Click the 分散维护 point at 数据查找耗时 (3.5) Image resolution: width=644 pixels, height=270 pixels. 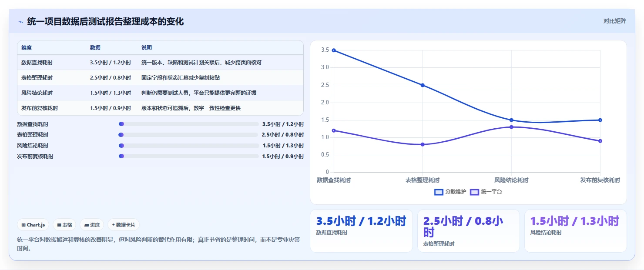tap(334, 50)
